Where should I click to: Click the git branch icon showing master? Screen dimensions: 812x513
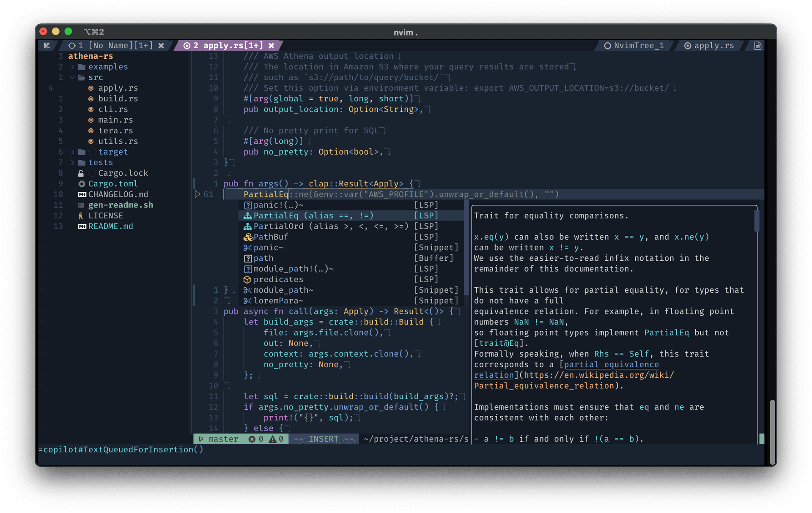[x=201, y=439]
